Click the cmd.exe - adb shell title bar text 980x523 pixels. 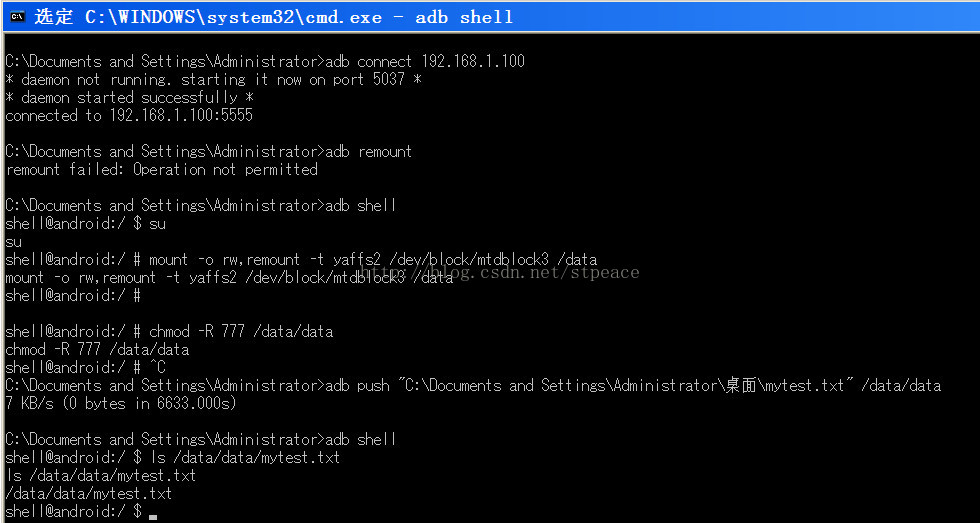[x=299, y=17]
